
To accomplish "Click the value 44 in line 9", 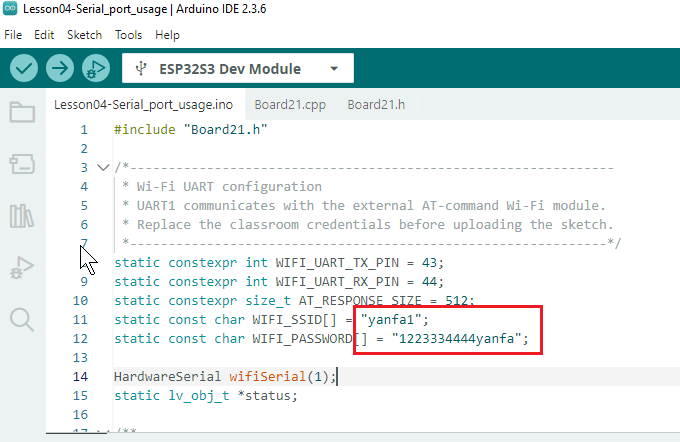I will 429,282.
